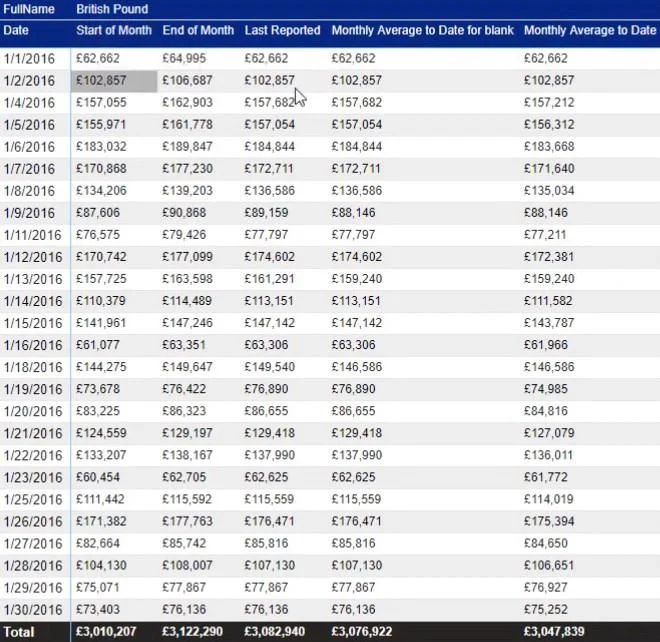The width and height of the screenshot is (660, 642).
Task: Click the £3,082,940 Last Reported total
Action: coord(274,631)
